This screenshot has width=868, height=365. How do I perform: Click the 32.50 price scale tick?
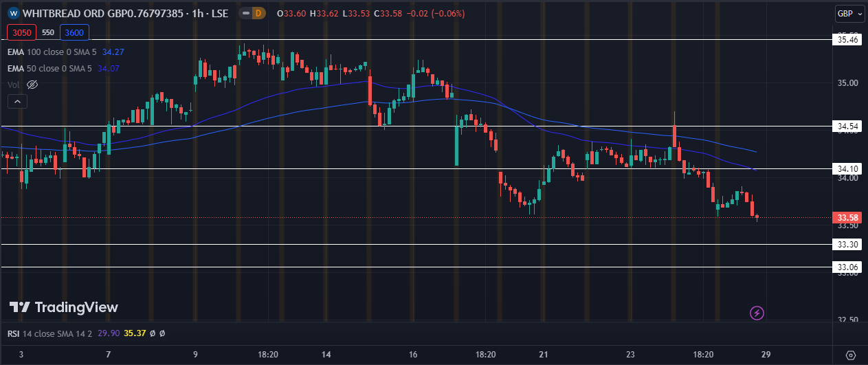coord(847,320)
